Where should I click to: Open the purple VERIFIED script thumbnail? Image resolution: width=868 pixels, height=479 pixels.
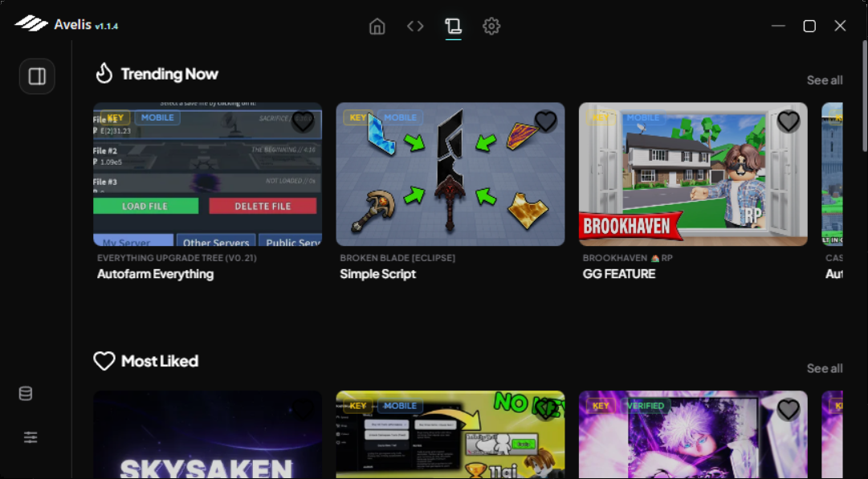pos(693,435)
